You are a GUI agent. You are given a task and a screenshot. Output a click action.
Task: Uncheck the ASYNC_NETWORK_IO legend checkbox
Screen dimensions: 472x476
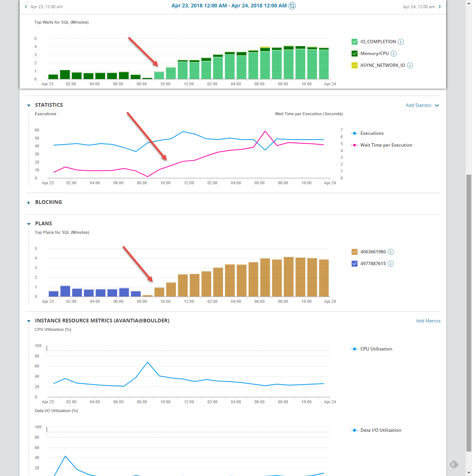(x=355, y=65)
